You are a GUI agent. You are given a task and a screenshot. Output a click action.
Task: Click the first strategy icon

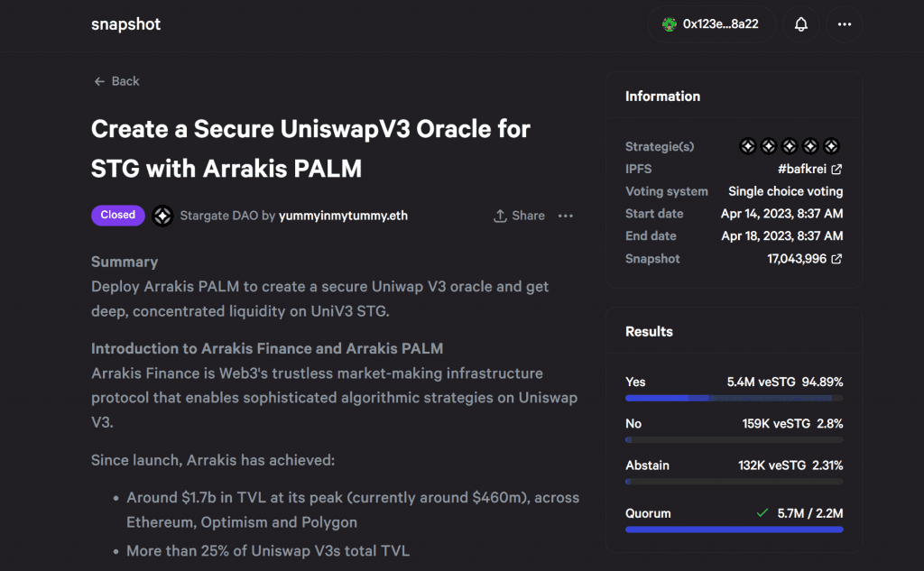748,146
